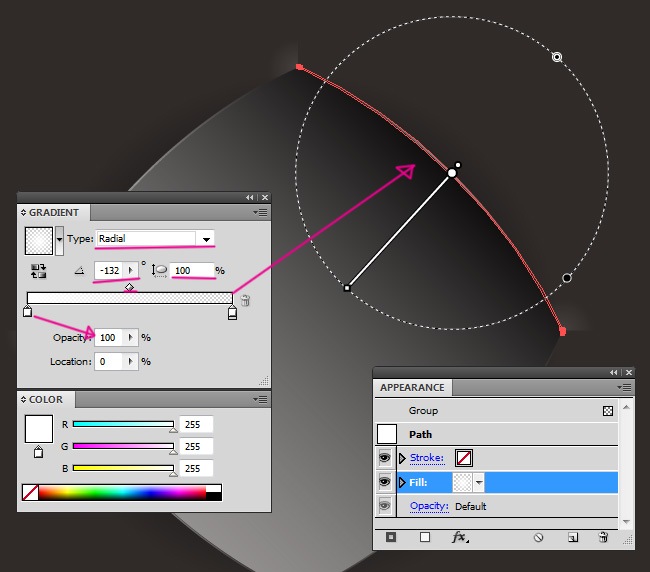
Task: Open the gradient Type dropdown
Action: 206,239
